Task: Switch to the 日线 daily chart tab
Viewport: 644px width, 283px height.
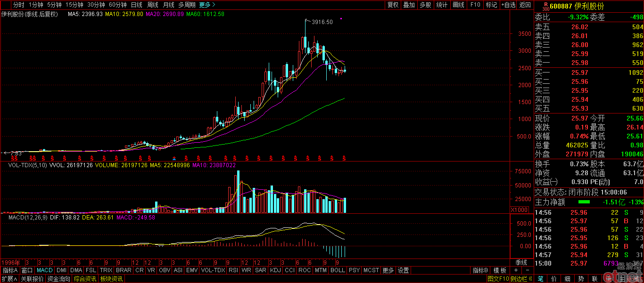Action: pyautogui.click(x=137, y=5)
